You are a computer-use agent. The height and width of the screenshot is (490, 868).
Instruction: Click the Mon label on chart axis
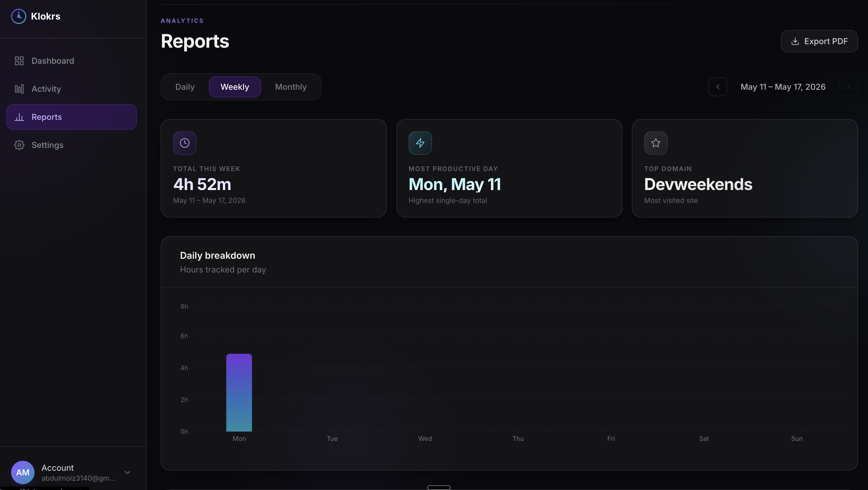tap(239, 439)
